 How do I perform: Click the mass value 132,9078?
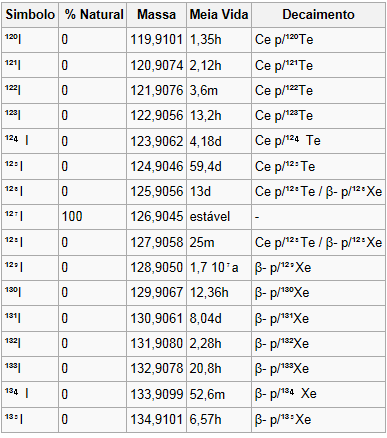(157, 369)
